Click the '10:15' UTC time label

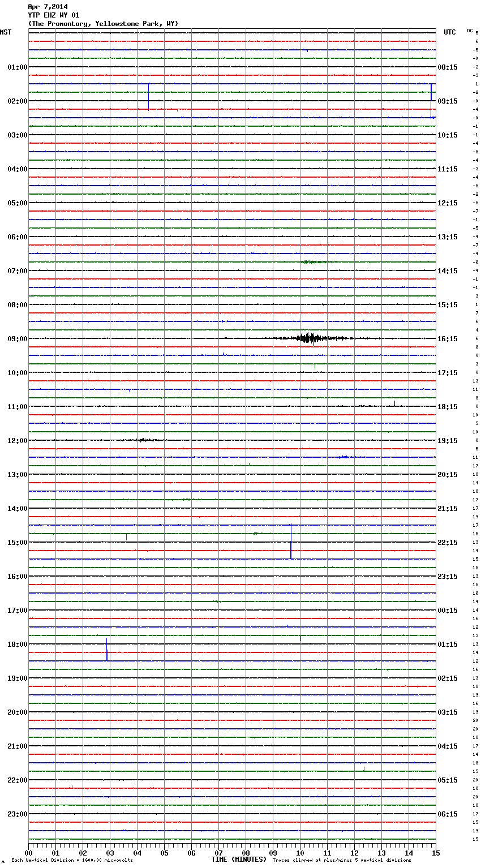pos(448,135)
